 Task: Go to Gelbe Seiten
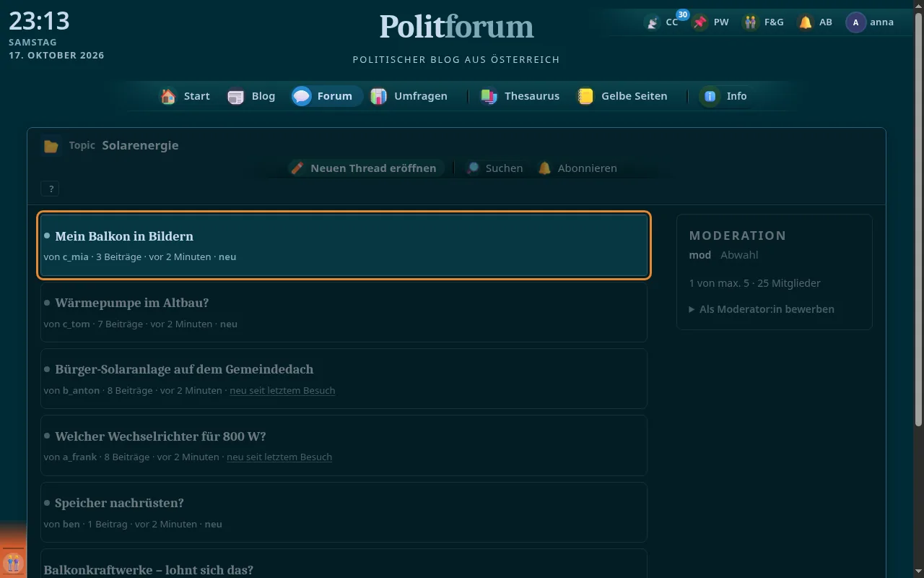622,96
